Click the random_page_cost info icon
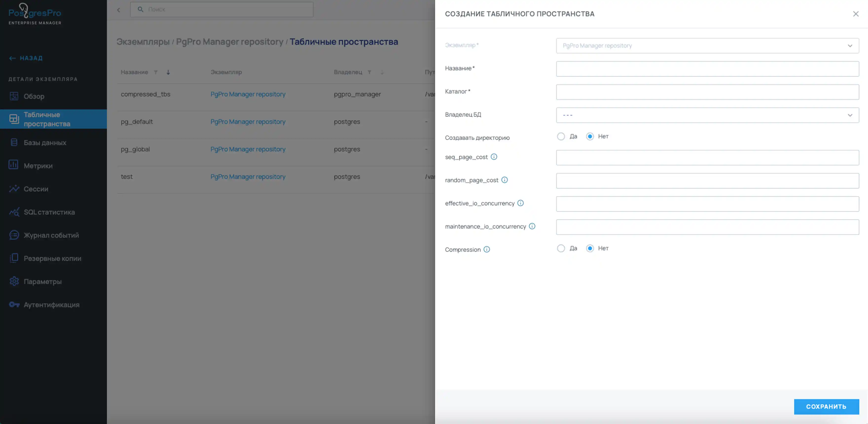868x424 pixels. [504, 180]
